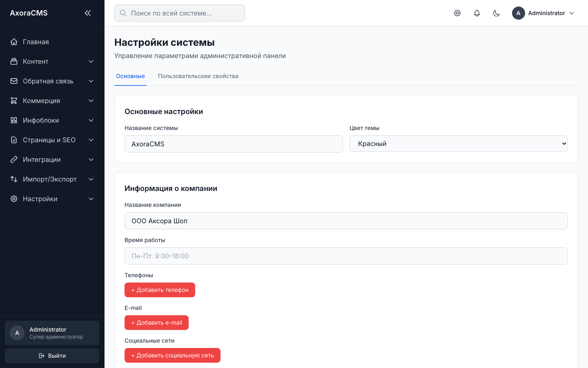Click Добавить e-mail button
Viewport: 588px width, 368px height.
156,323
